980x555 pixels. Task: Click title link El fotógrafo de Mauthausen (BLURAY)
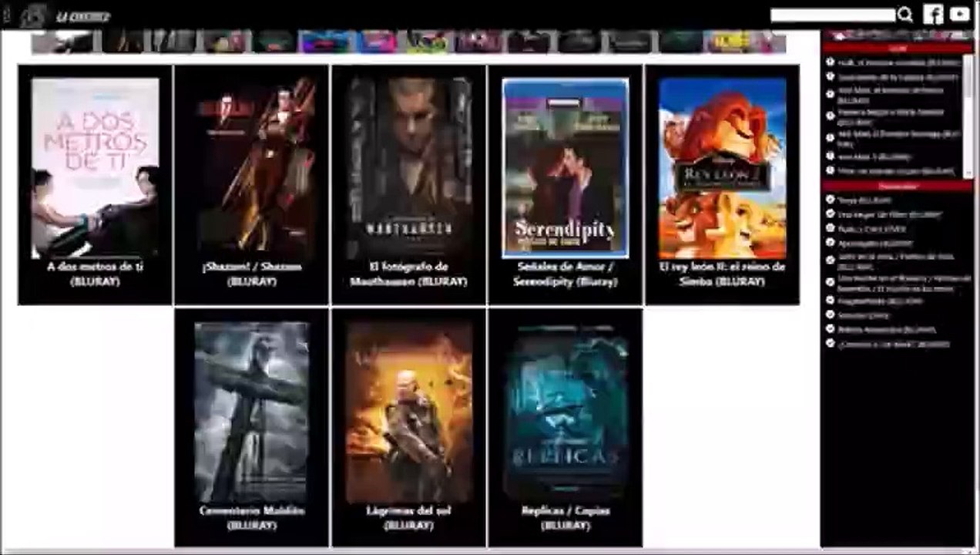(x=408, y=274)
